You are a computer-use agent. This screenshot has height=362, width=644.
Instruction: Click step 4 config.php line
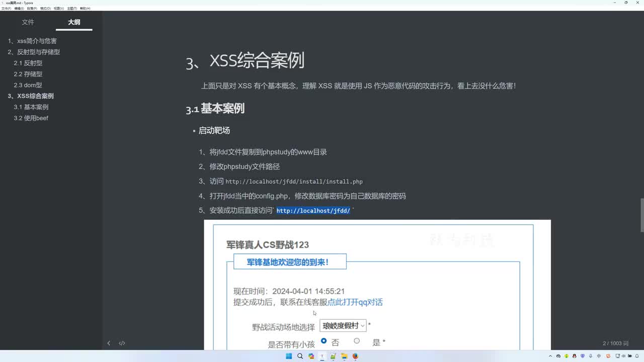point(302,196)
